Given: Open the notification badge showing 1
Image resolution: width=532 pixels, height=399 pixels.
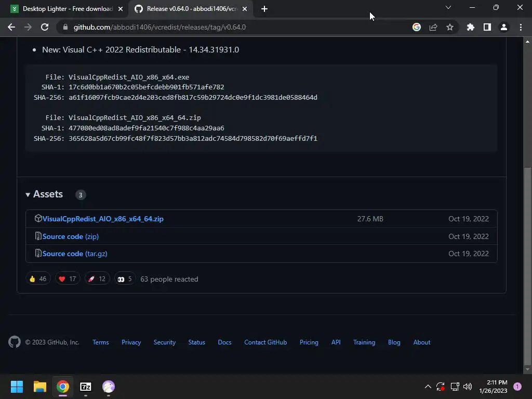Looking at the screenshot, I should [x=517, y=387].
